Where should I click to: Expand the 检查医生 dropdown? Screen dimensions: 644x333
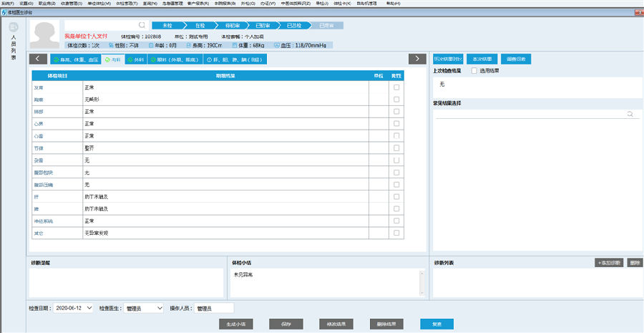tap(158, 308)
